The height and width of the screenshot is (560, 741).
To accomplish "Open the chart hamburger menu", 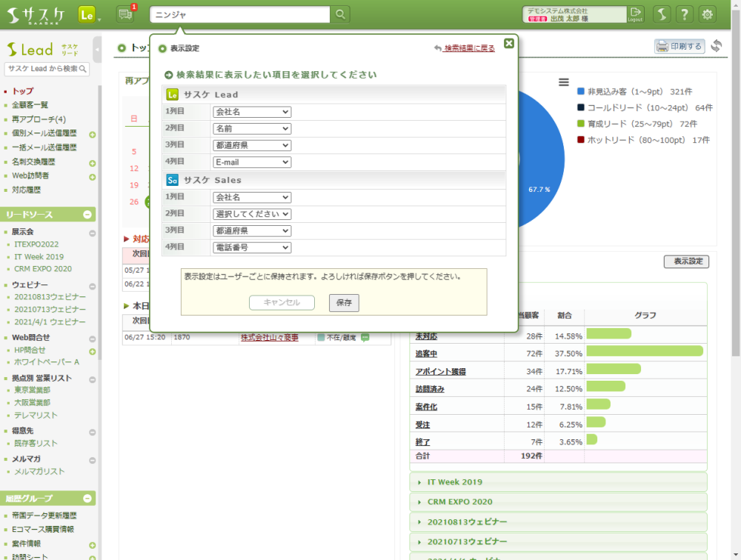I will [x=564, y=82].
